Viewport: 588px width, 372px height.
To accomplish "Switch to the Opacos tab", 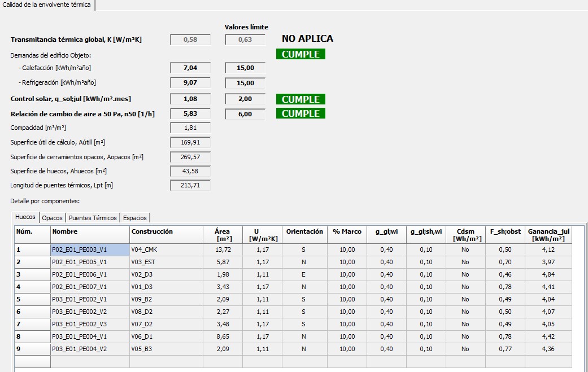I will tap(52, 218).
